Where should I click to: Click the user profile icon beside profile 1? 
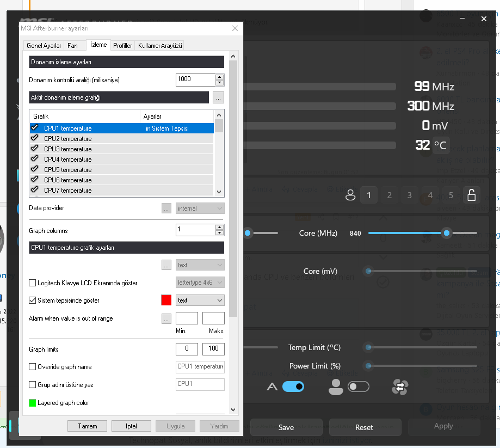[350, 195]
